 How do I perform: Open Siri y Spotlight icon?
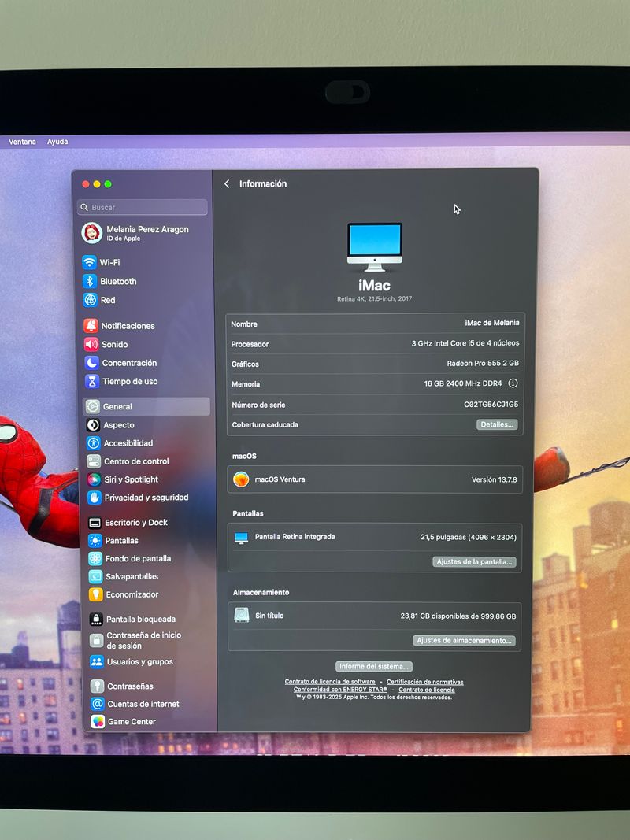pos(94,479)
